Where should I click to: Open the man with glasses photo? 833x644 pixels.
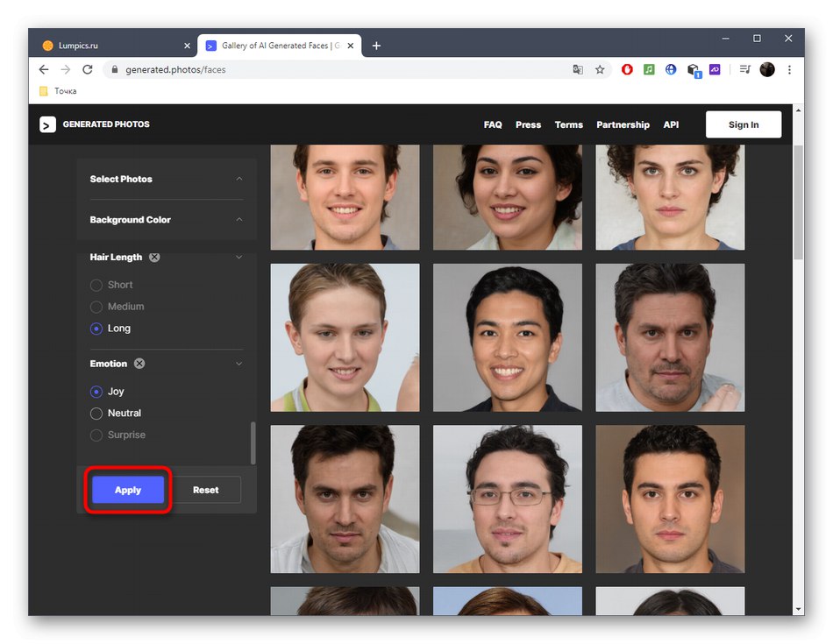pyautogui.click(x=508, y=499)
